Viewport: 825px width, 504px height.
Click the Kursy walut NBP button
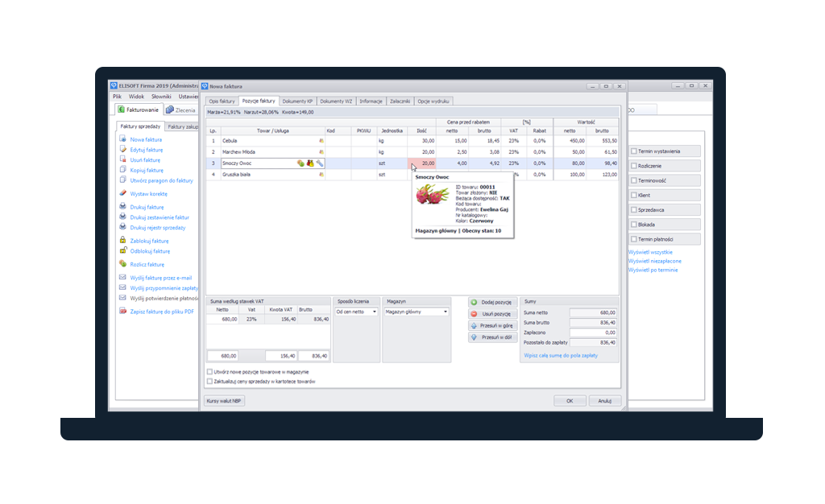click(x=224, y=400)
